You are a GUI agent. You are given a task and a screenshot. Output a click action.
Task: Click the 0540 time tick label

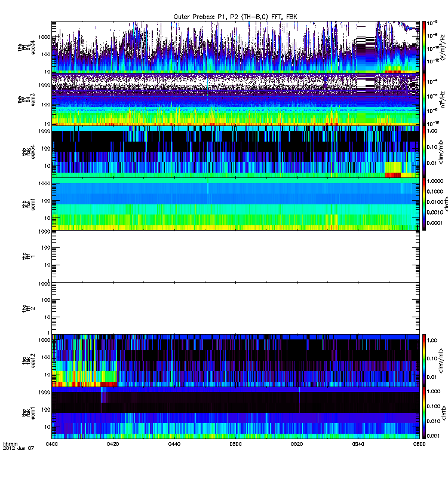pyautogui.click(x=358, y=444)
